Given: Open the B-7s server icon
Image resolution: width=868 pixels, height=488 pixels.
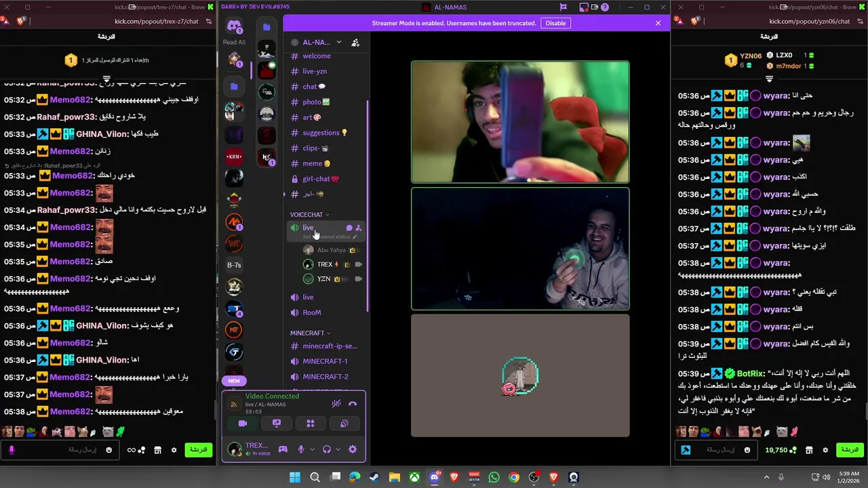Looking at the screenshot, I should coord(234,265).
